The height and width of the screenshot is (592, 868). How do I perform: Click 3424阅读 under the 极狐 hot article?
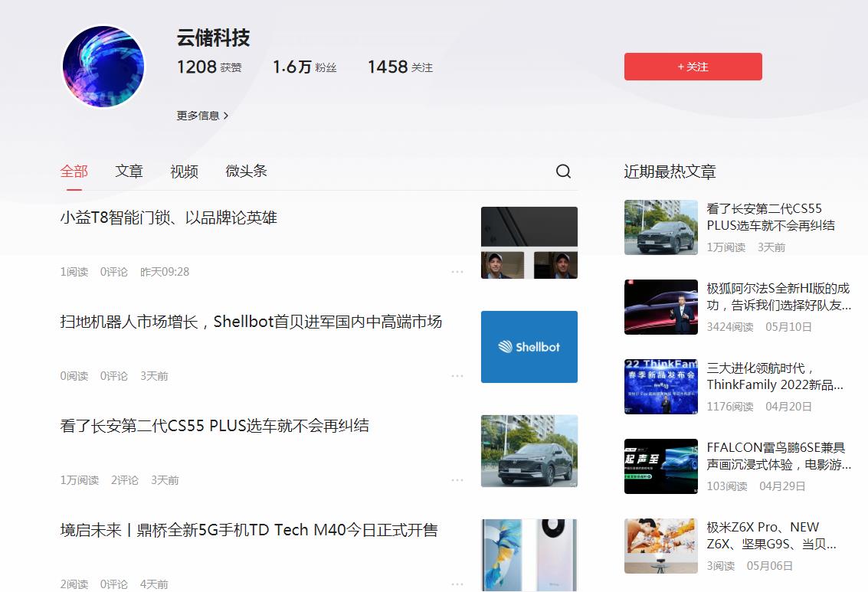(x=729, y=327)
